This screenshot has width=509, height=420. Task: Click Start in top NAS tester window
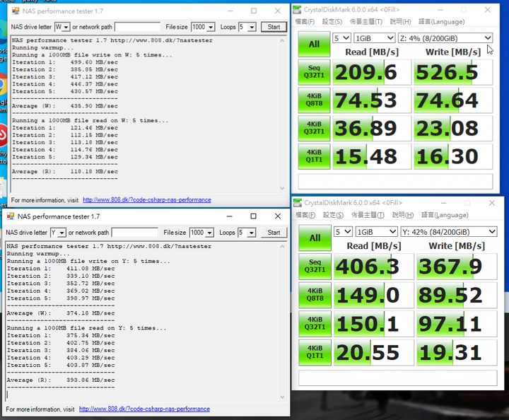pyautogui.click(x=274, y=27)
